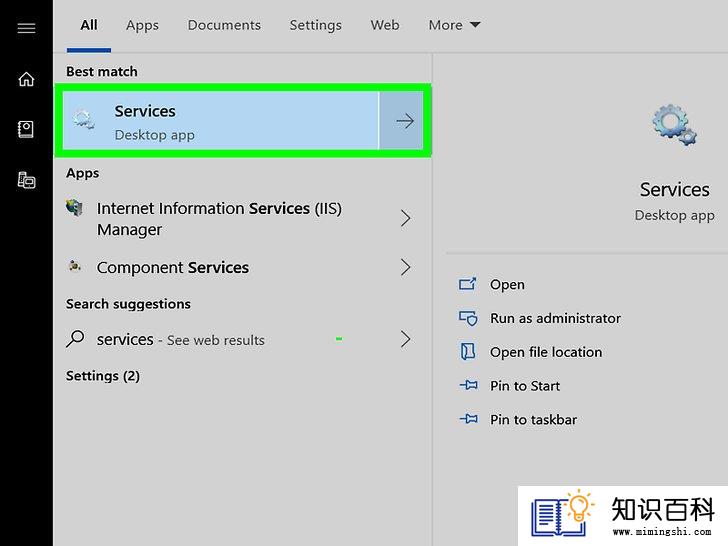Click the Run as administrator shield icon

pos(468,318)
